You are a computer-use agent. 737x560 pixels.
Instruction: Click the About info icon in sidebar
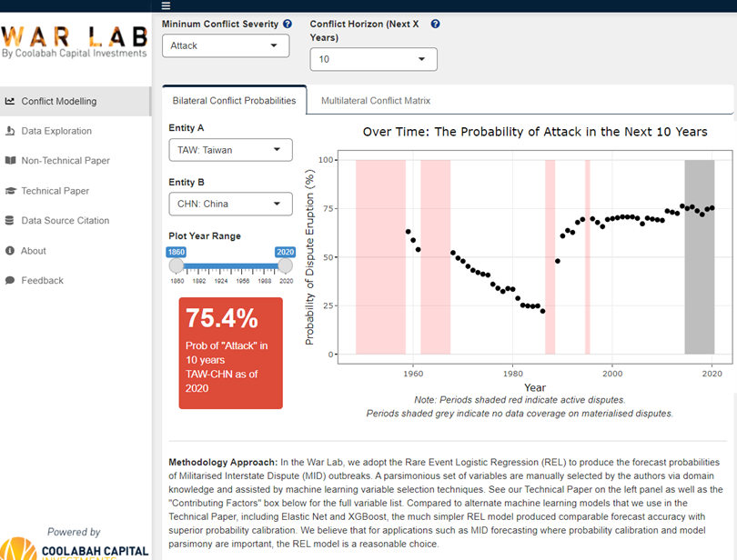pos(10,251)
